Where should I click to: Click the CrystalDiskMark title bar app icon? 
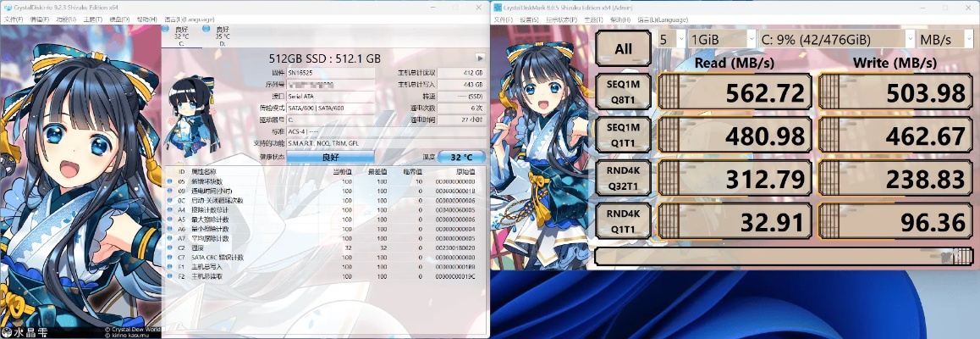coord(497,6)
